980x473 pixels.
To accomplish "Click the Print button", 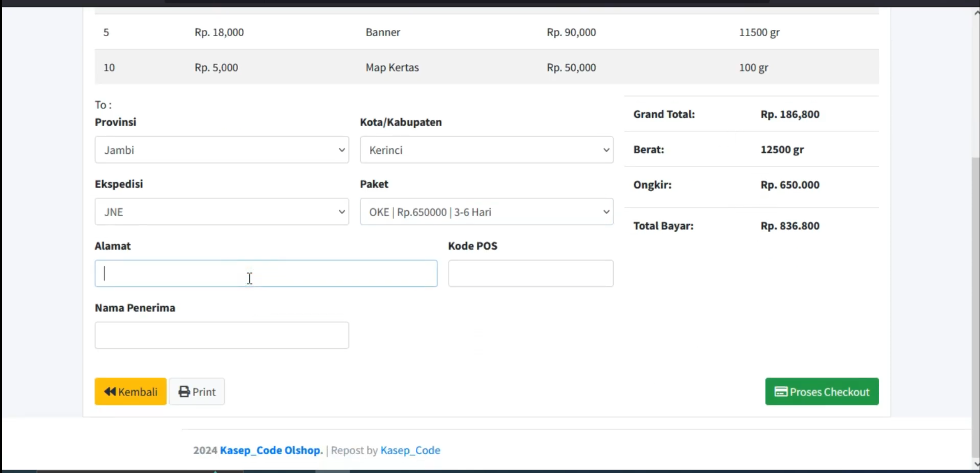I will 197,391.
